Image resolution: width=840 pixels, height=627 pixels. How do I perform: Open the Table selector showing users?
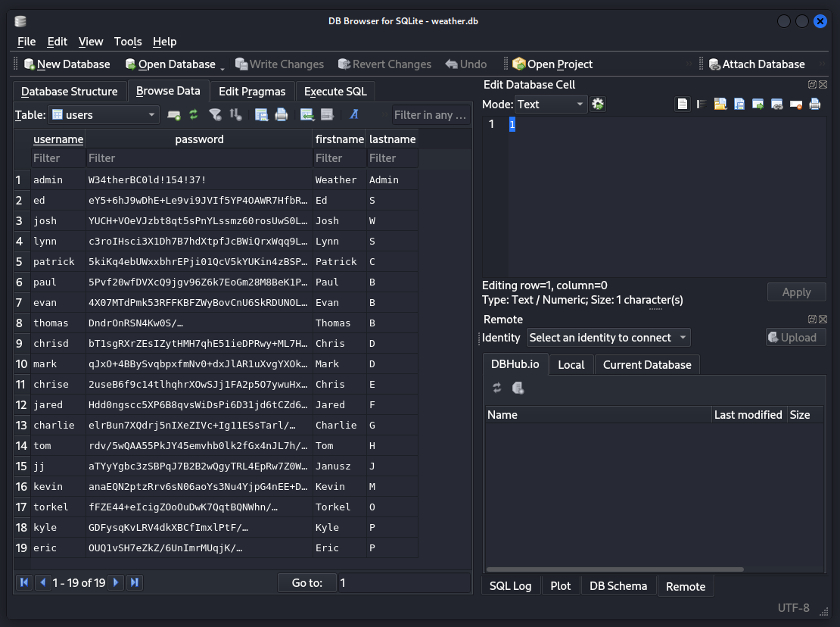[x=103, y=115]
